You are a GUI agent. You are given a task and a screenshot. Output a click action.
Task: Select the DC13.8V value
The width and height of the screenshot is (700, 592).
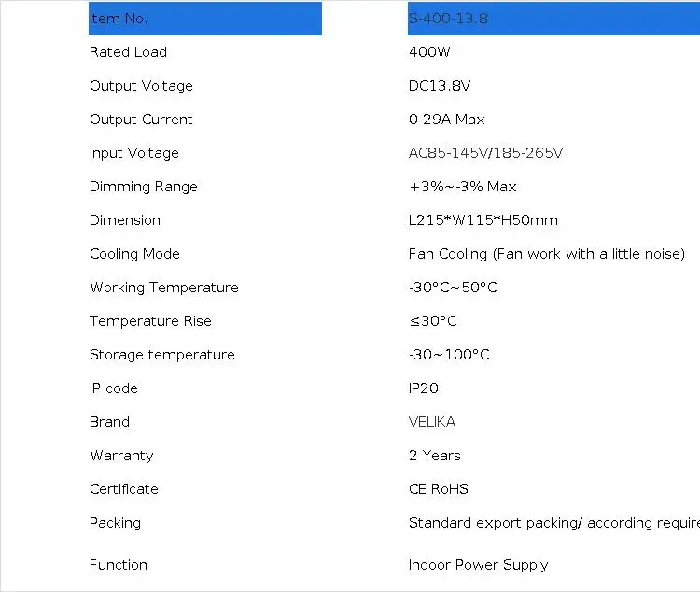coord(440,86)
